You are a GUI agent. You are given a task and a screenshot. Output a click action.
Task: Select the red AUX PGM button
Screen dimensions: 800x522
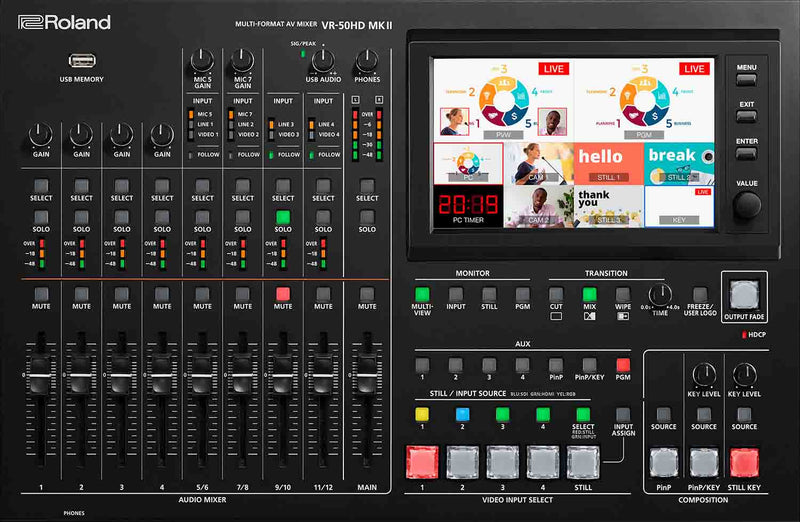point(623,364)
